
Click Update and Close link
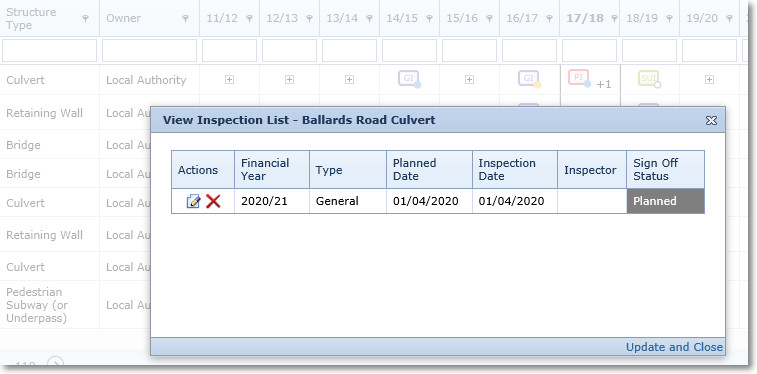pyautogui.click(x=674, y=347)
